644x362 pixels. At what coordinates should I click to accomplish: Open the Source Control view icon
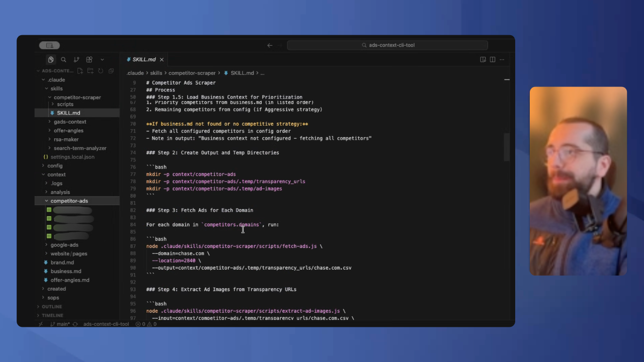(76, 59)
